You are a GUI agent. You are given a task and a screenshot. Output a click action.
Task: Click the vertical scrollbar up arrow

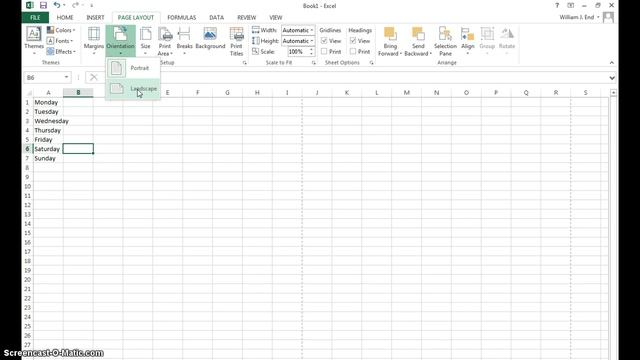pyautogui.click(x=613, y=93)
